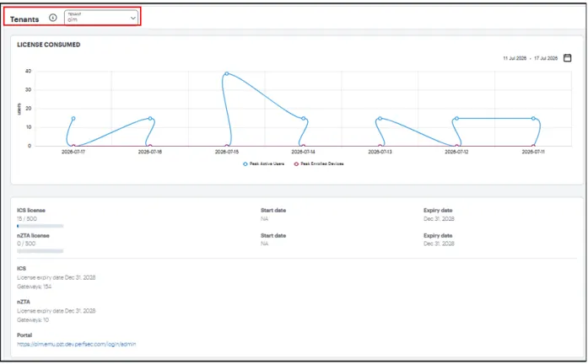This screenshot has width=588, height=364.
Task: Click the nZTA license Start date NA value
Action: pos(264,244)
